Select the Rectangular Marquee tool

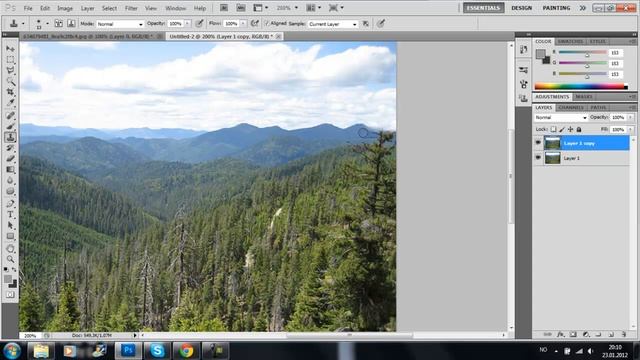10,60
